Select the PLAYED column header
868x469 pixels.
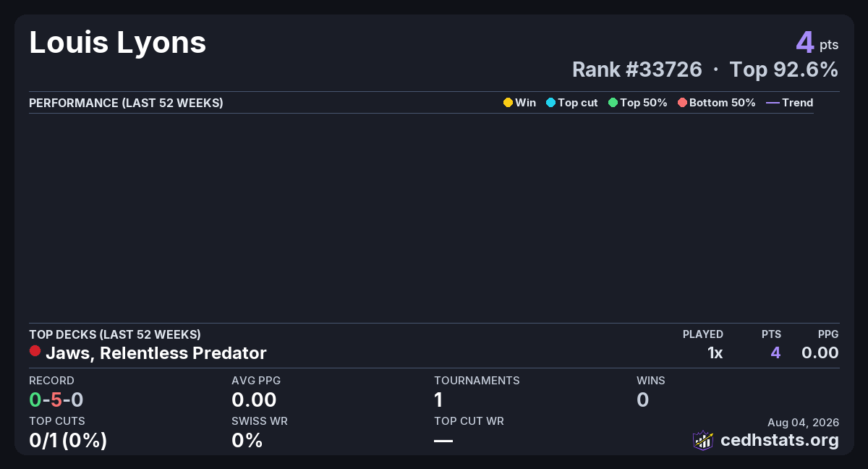703,334
